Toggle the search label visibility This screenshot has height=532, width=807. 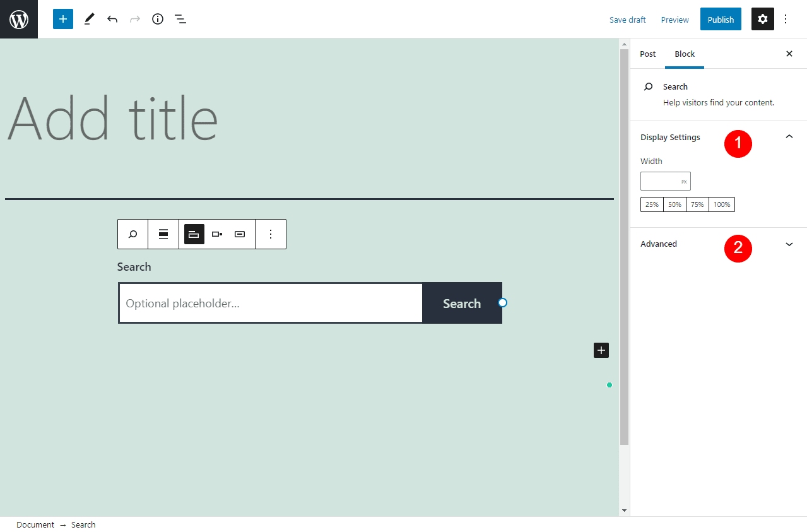point(194,234)
